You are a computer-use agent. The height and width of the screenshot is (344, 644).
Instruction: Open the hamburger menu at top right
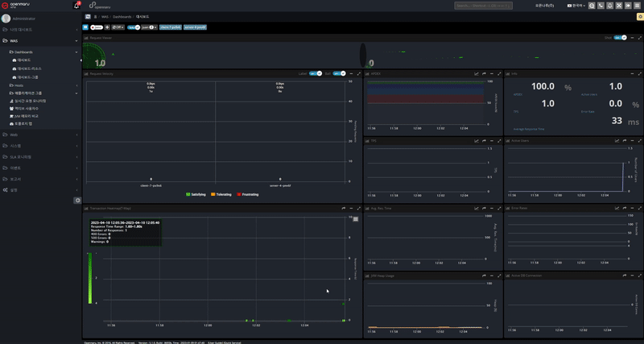[638, 6]
